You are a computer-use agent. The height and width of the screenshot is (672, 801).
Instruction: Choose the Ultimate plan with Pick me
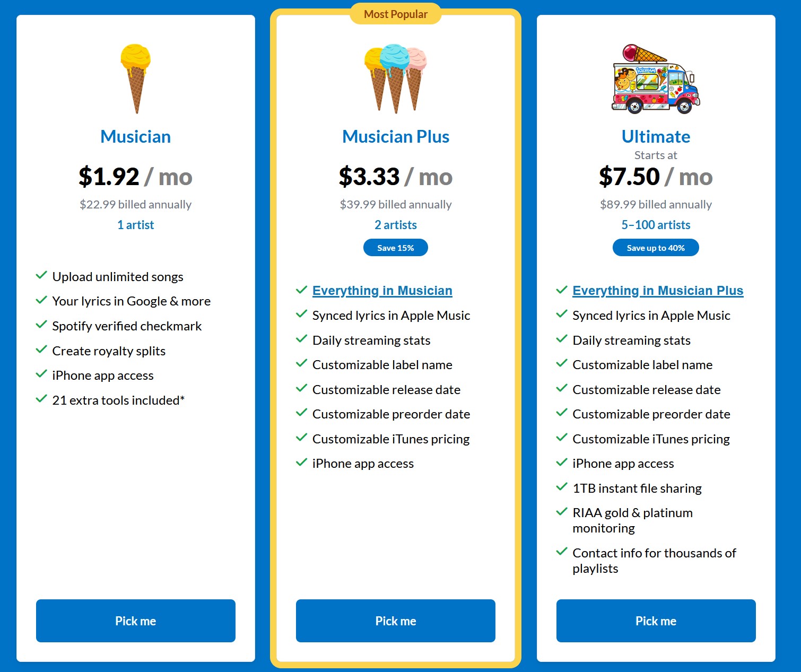click(x=656, y=621)
